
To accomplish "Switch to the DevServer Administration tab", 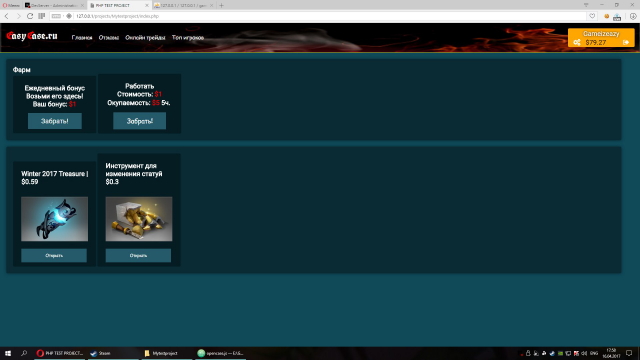I will tap(54, 5).
